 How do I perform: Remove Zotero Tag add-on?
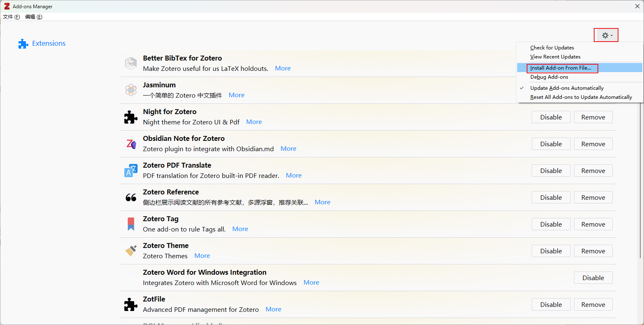593,224
